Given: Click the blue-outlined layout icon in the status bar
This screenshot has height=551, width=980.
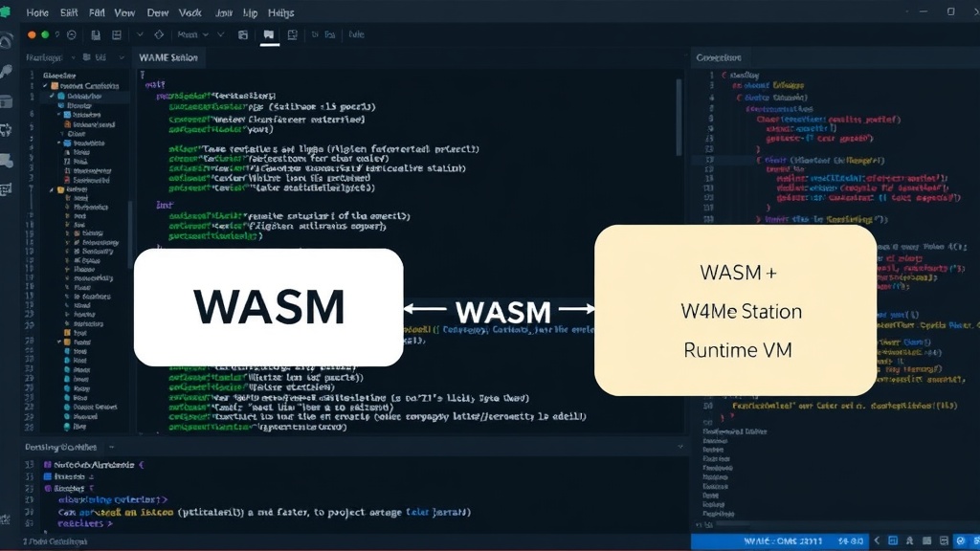Looking at the screenshot, I should (893, 541).
